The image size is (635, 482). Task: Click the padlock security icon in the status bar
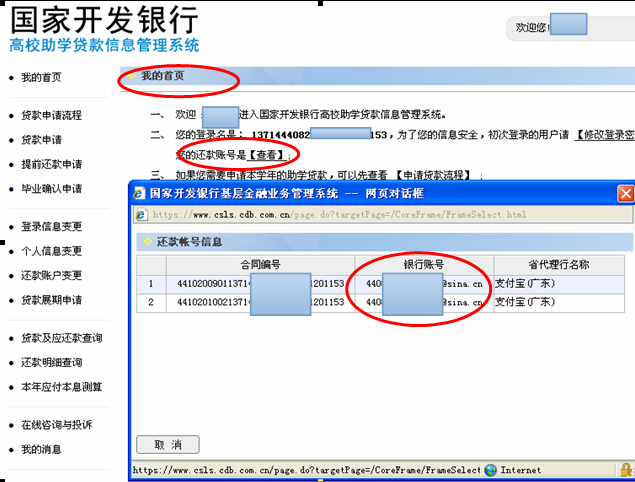point(626,470)
